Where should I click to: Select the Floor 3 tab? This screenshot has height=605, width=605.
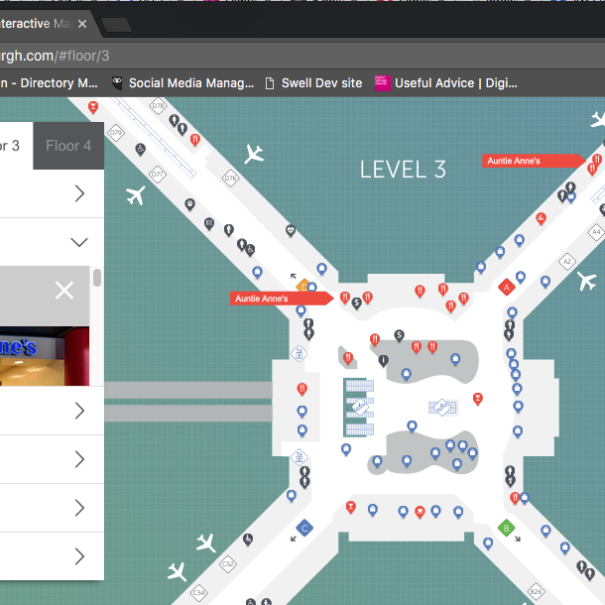coord(10,146)
